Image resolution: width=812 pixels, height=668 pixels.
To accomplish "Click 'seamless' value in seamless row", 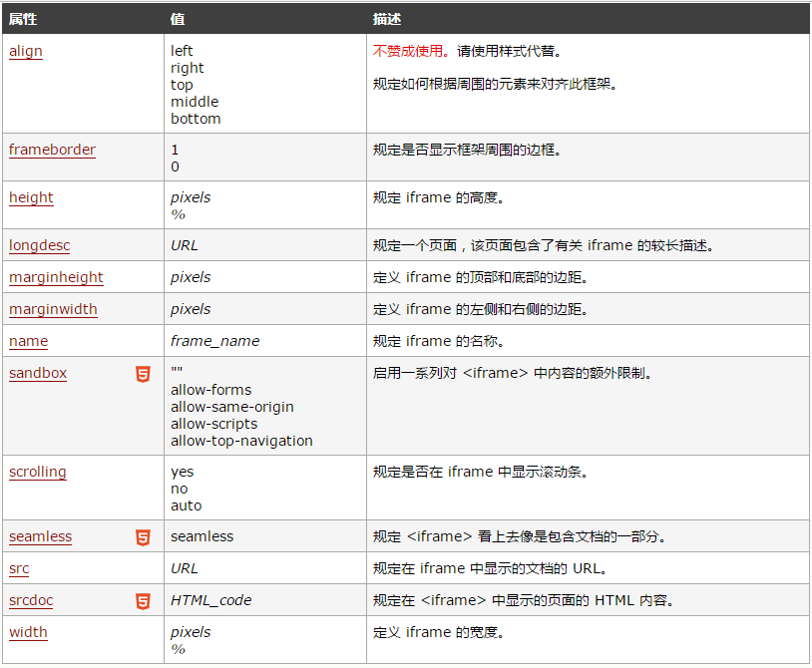I will [x=202, y=536].
